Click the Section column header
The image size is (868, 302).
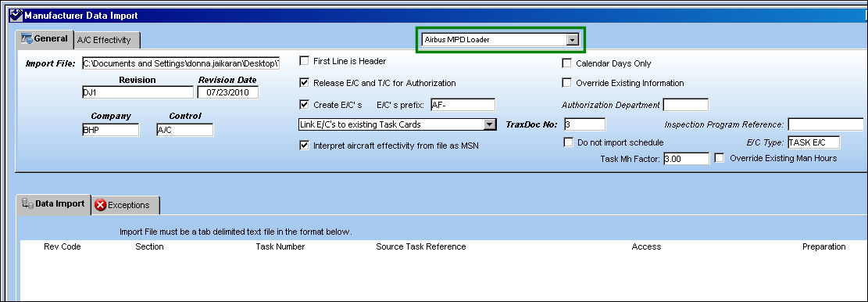click(149, 246)
